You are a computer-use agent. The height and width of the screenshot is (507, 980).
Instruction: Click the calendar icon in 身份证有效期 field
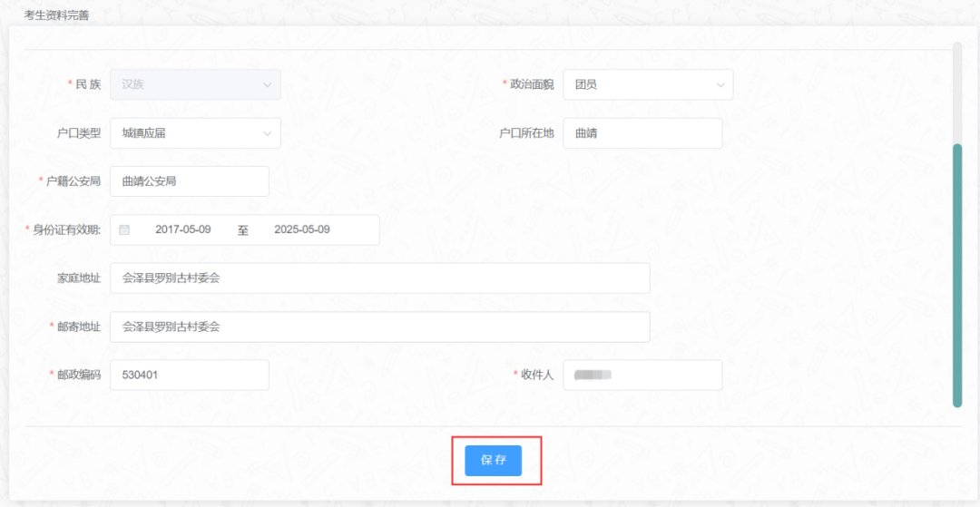coord(124,229)
